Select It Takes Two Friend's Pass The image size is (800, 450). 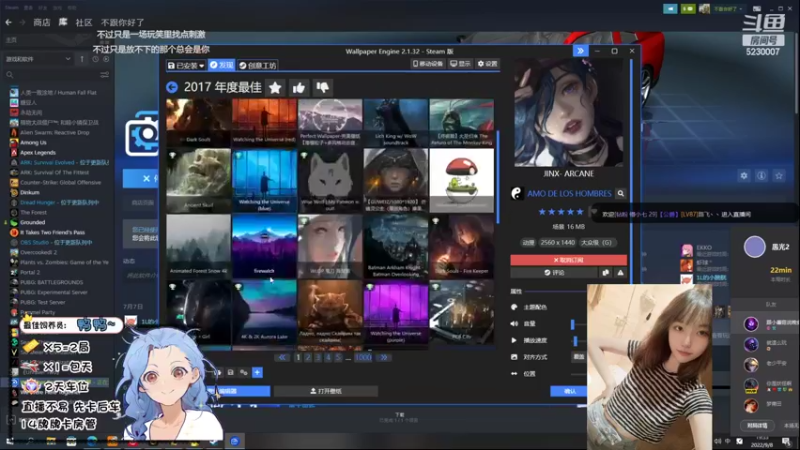pyautogui.click(x=52, y=232)
